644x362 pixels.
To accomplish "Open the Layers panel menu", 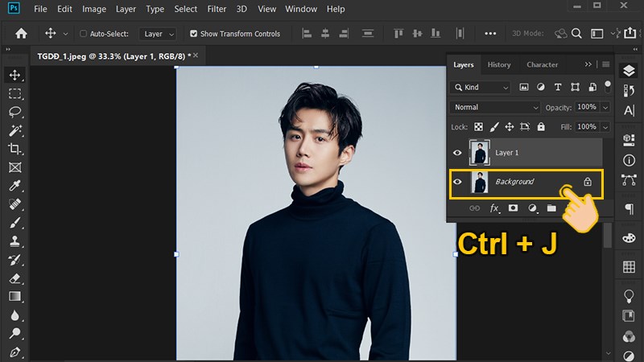I will [x=606, y=64].
